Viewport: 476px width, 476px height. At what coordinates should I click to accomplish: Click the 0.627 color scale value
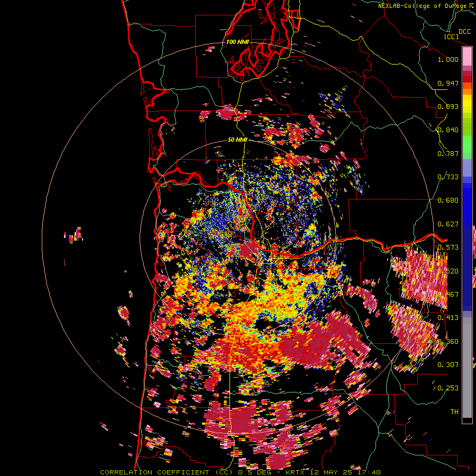pyautogui.click(x=448, y=224)
